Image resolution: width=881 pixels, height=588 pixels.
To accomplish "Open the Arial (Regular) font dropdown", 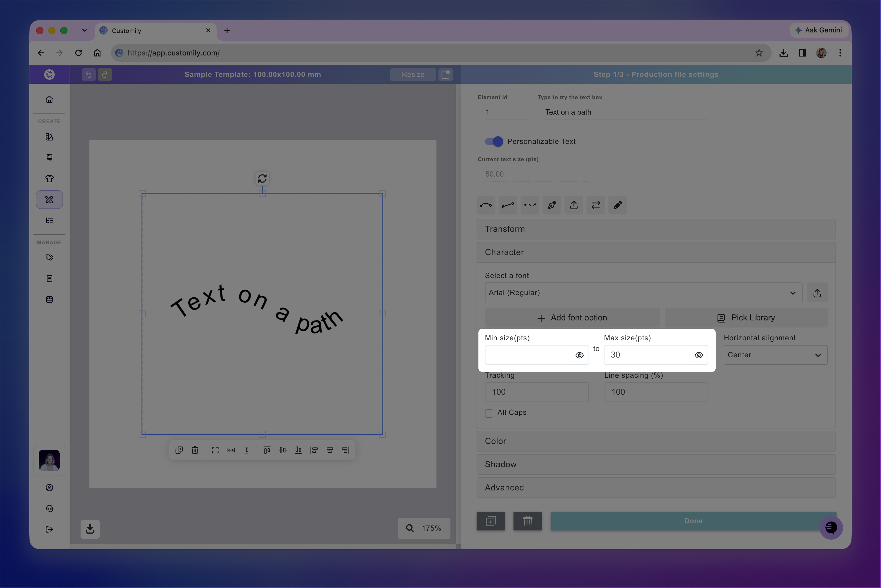I will [x=643, y=292].
